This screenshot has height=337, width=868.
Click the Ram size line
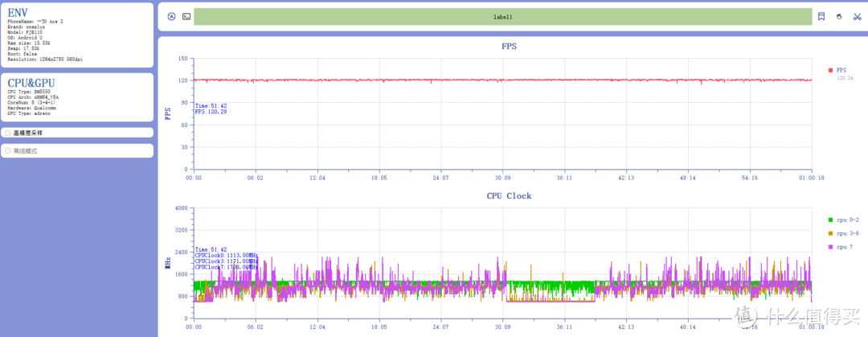coord(29,43)
